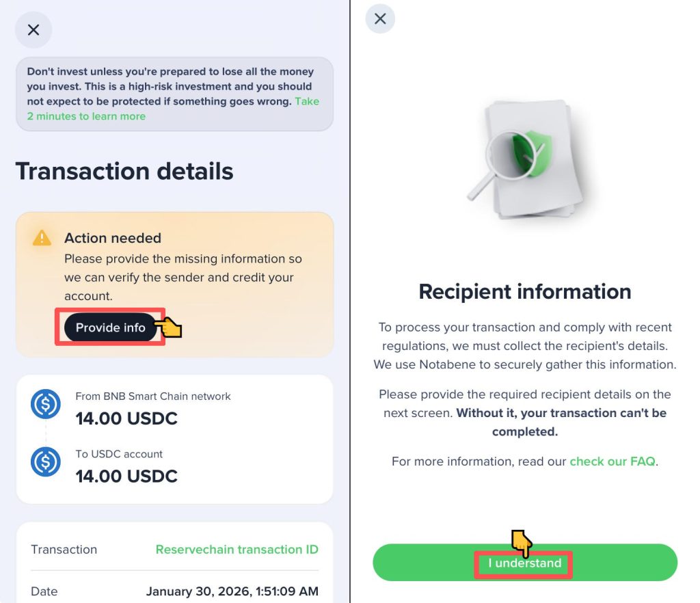Close the Recipient information screen
The height and width of the screenshot is (603, 700).
point(380,19)
